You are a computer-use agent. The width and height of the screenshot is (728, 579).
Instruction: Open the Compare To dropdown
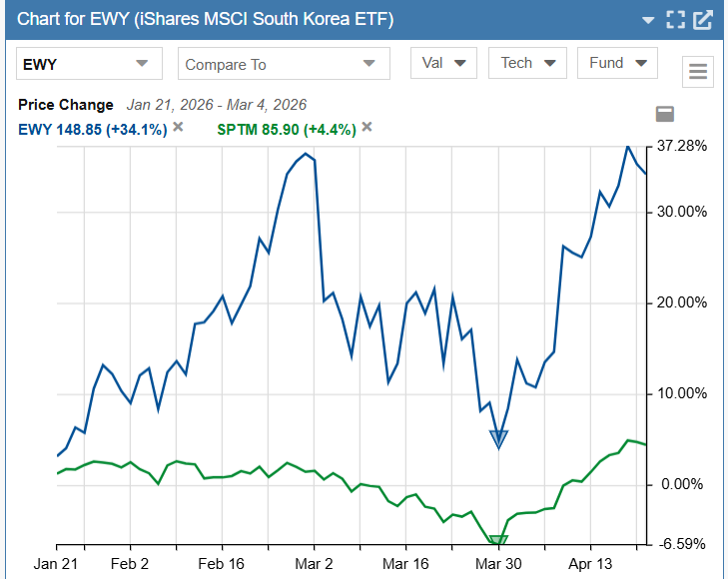pyautogui.click(x=284, y=64)
